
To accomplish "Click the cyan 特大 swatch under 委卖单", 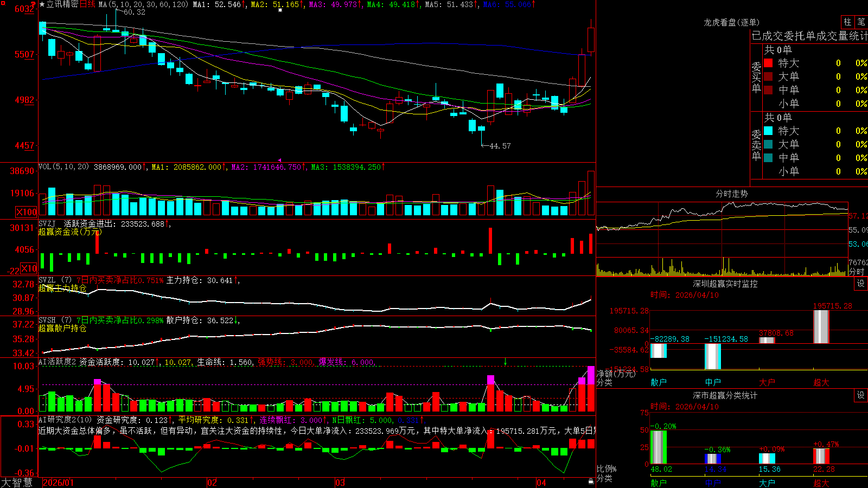I will pos(768,131).
